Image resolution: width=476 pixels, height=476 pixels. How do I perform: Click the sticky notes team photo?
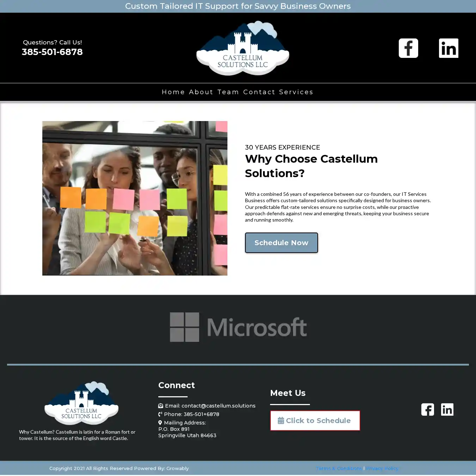click(x=135, y=198)
